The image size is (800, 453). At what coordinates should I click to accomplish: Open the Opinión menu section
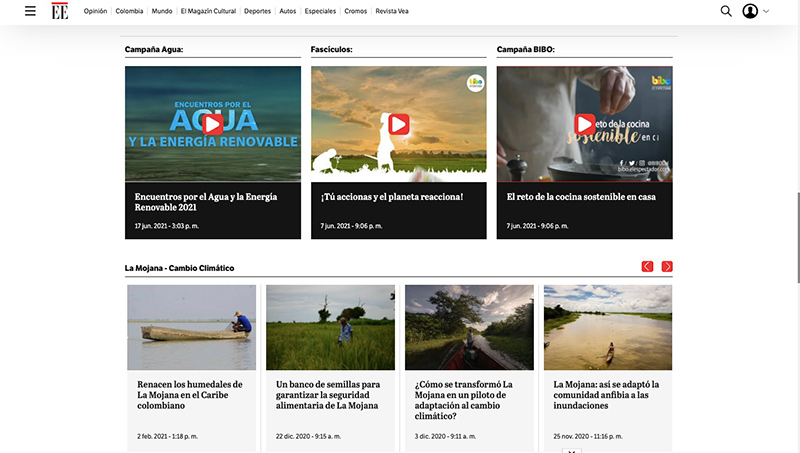(95, 11)
